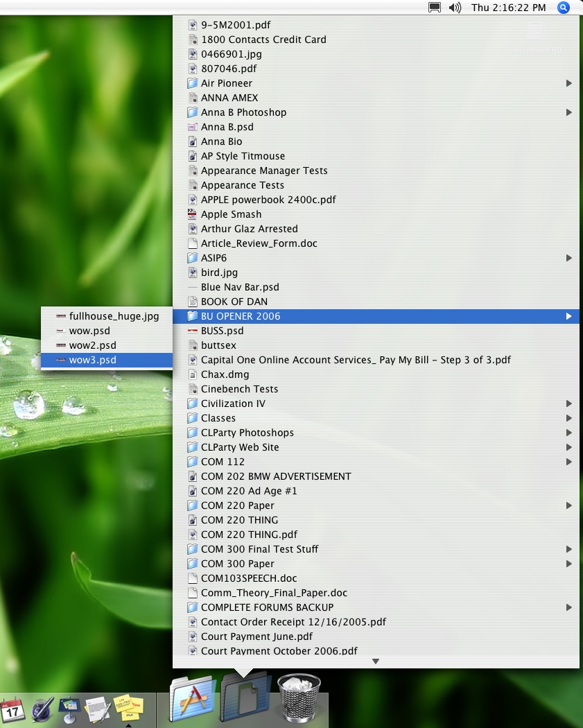Click the BUSS.psd file icon

click(193, 331)
